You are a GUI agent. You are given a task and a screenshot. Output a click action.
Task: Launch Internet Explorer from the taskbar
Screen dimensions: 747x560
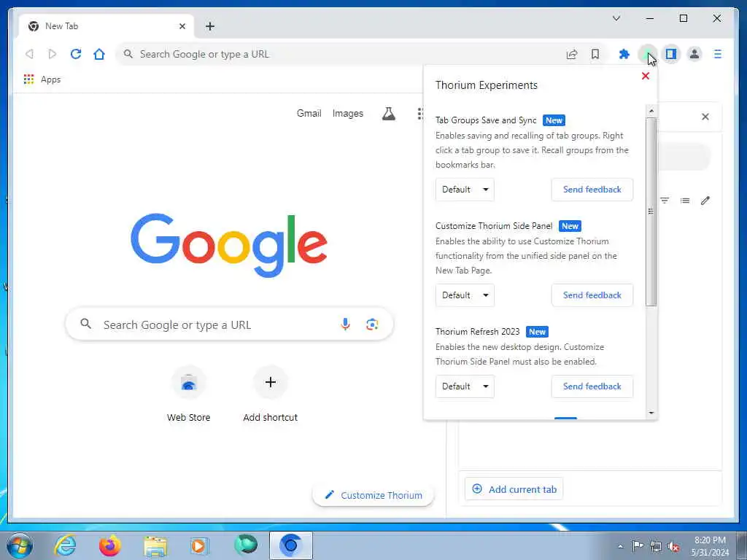[x=65, y=545]
